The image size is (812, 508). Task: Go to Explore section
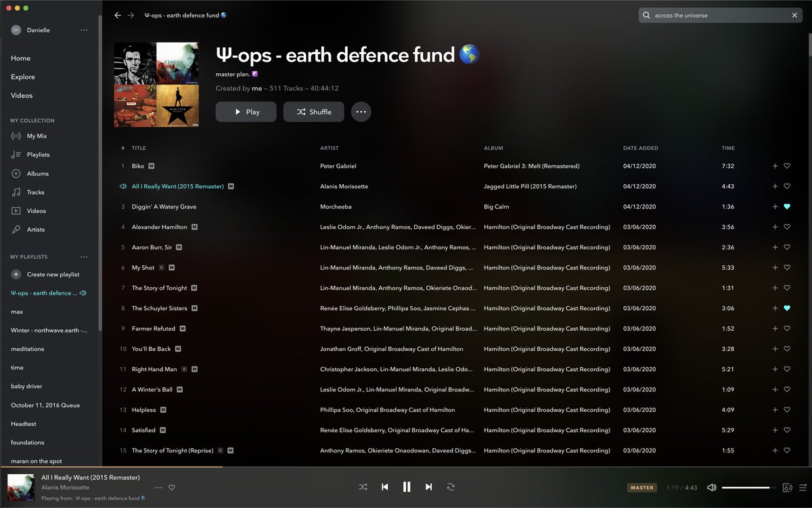23,77
